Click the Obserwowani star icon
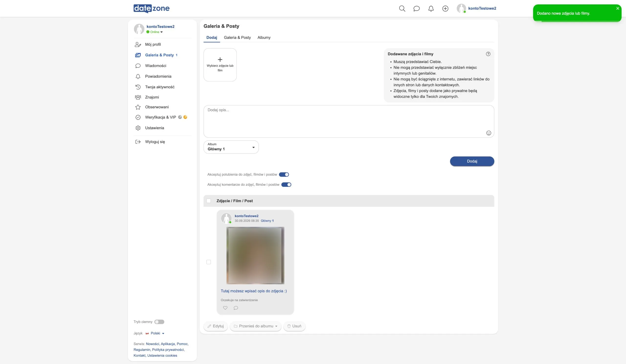The width and height of the screenshot is (626, 364). point(138,107)
